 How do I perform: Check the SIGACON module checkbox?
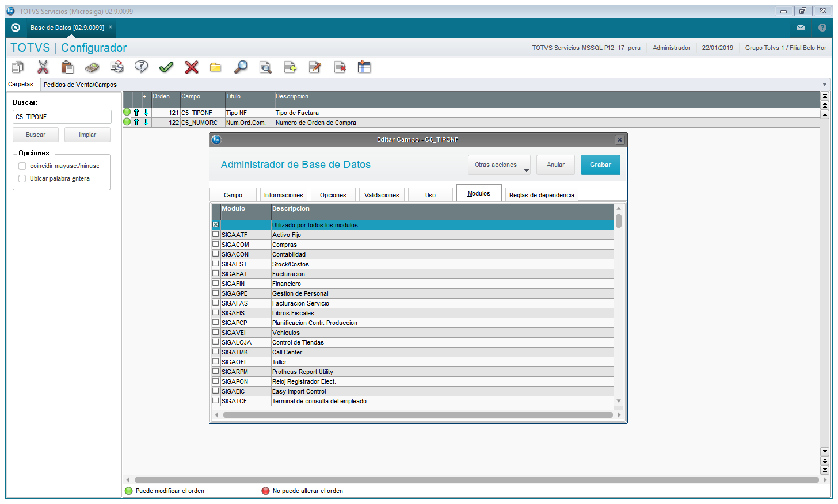point(216,254)
